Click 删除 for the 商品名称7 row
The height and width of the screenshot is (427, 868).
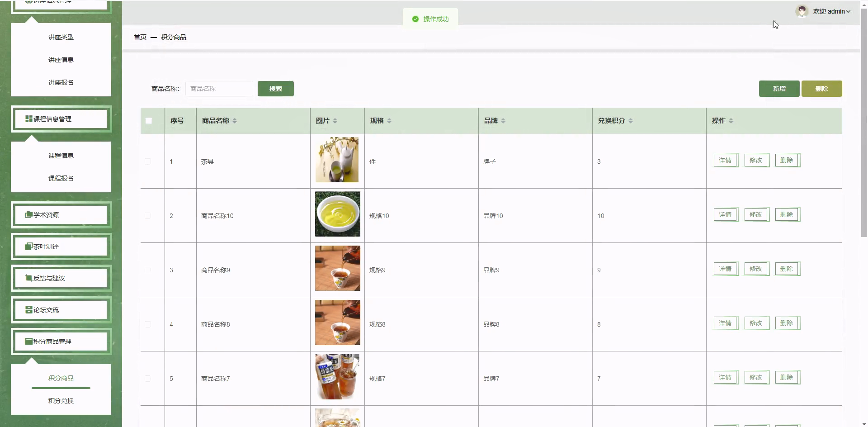[787, 377]
